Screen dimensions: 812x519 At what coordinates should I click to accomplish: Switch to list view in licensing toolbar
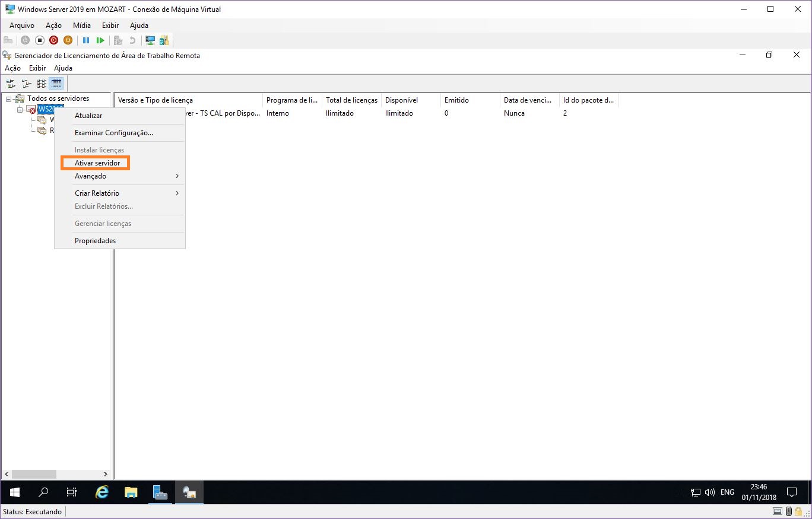point(42,84)
